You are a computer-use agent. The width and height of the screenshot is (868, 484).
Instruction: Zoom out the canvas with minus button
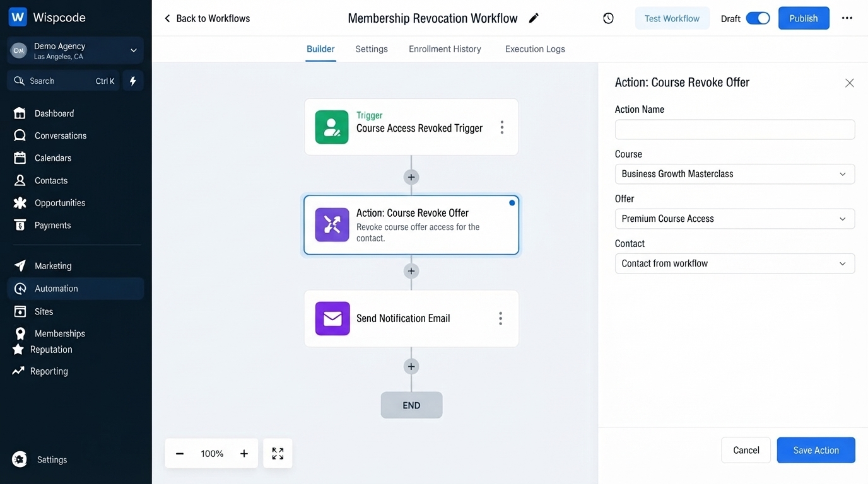pos(180,454)
